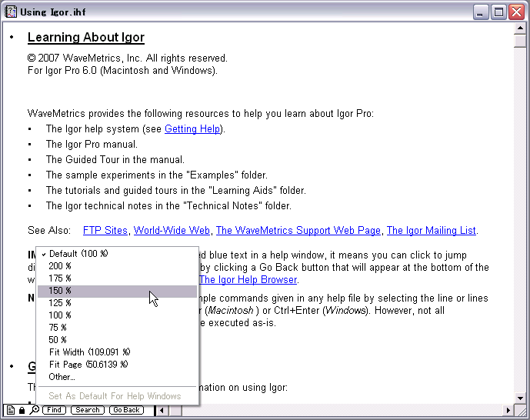Click the line about the "Learning Aids" folder
The height and width of the screenshot is (420, 530).
click(176, 190)
